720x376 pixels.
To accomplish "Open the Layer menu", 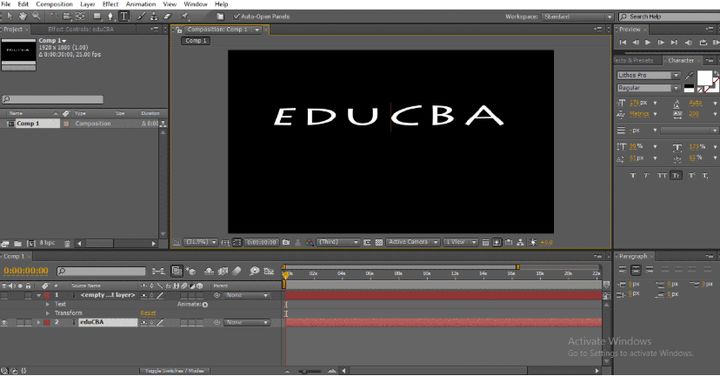I will tap(88, 4).
